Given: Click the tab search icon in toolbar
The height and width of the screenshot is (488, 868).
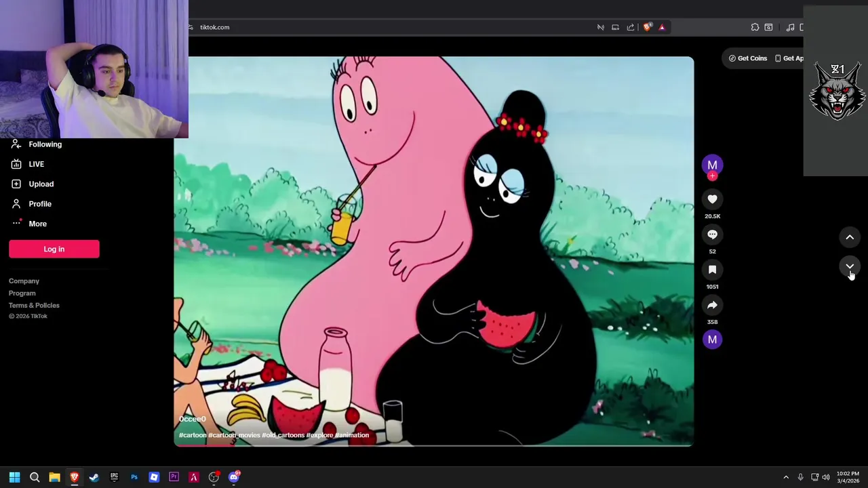Looking at the screenshot, I should click(768, 27).
